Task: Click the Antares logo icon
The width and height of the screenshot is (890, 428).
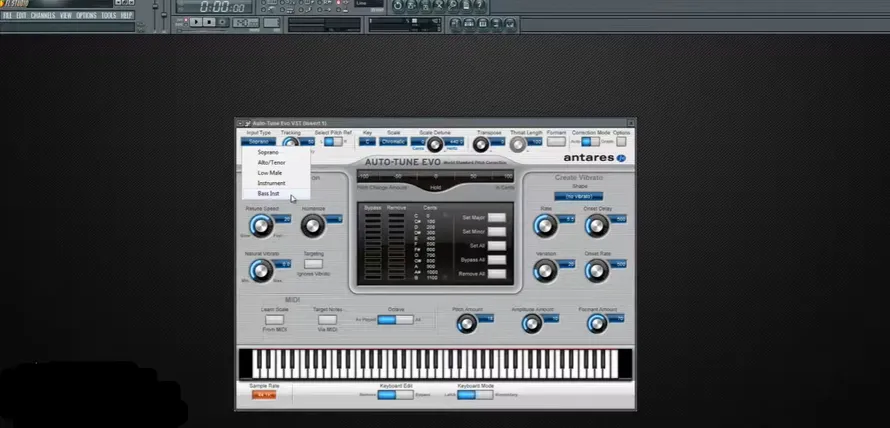Action: pos(621,158)
